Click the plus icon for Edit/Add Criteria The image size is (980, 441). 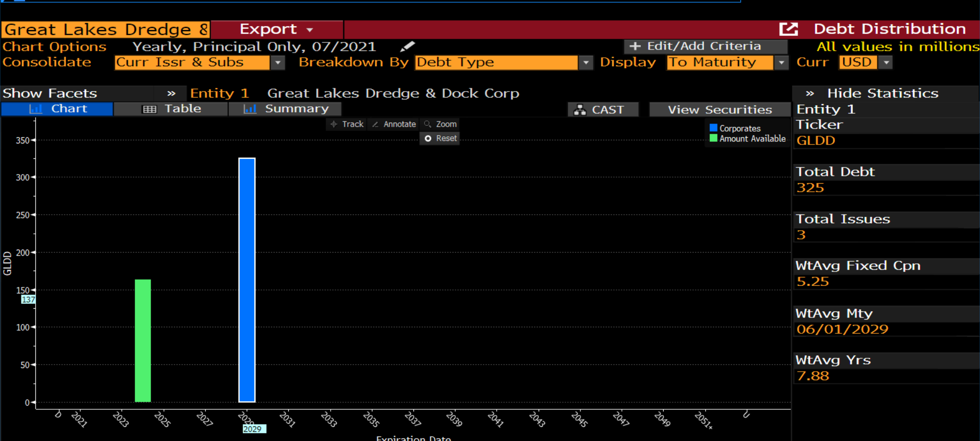coord(635,46)
